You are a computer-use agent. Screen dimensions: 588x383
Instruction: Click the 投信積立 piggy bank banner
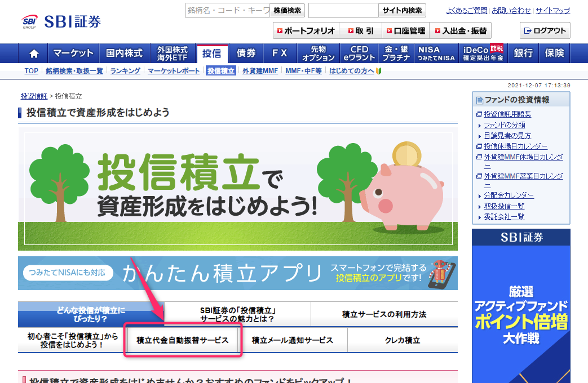pyautogui.click(x=238, y=189)
